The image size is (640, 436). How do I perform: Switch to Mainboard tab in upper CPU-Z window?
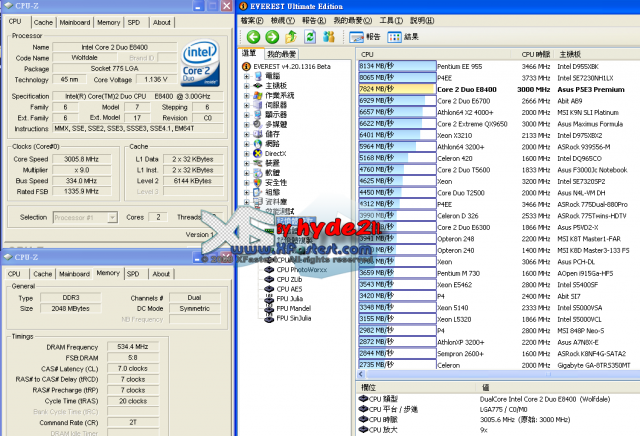[75, 22]
